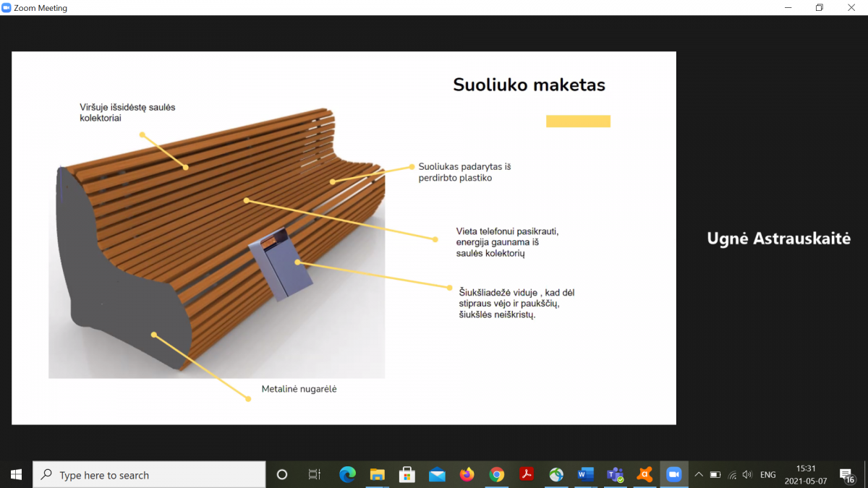
Task: Switch to Microsoft Teams on the taskbar
Action: (615, 475)
